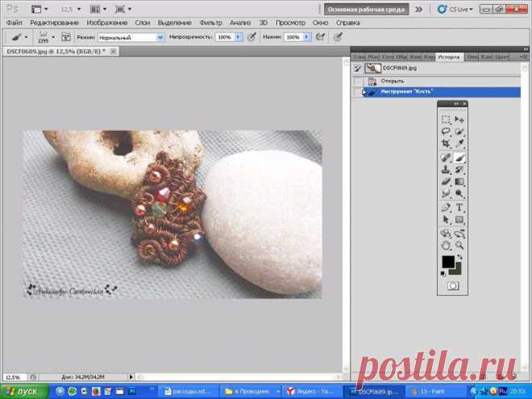532x399 pixels.
Task: Select the Lasso tool
Action: [446, 131]
